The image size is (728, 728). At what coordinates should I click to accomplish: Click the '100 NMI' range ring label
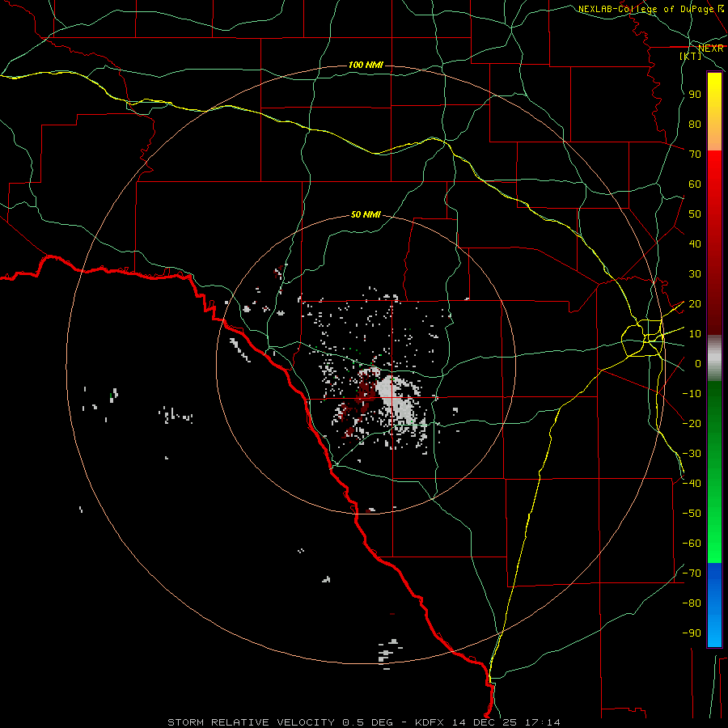tap(366, 65)
